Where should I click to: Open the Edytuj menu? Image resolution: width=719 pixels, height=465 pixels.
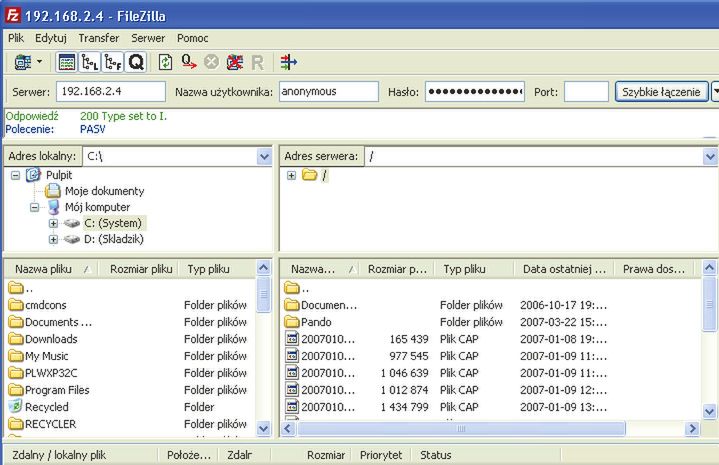[x=51, y=38]
